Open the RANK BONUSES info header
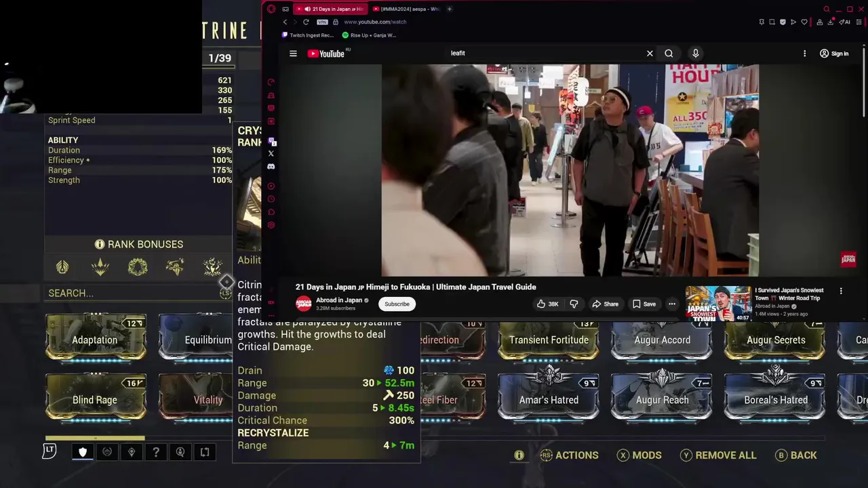 point(138,244)
